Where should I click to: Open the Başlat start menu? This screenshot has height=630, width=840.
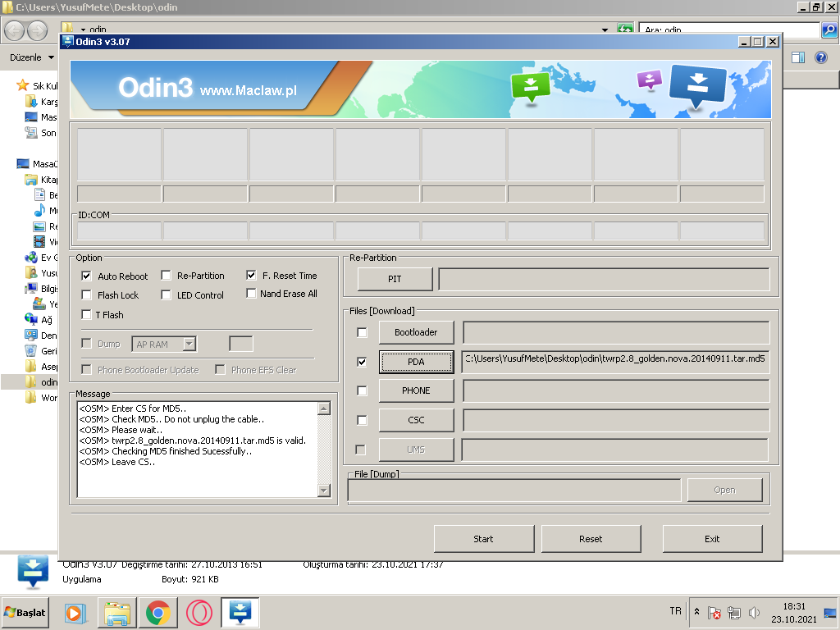point(25,612)
